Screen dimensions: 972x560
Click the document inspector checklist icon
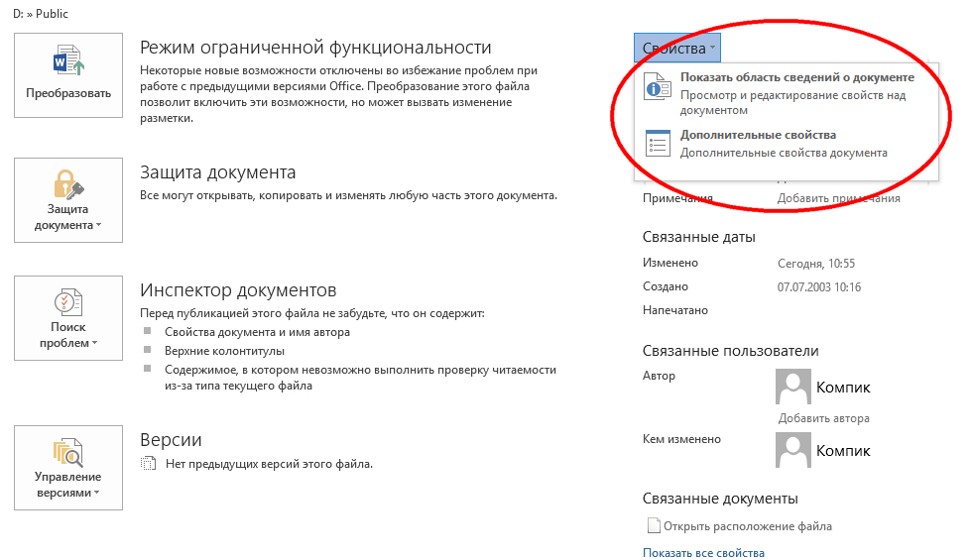pos(68,301)
